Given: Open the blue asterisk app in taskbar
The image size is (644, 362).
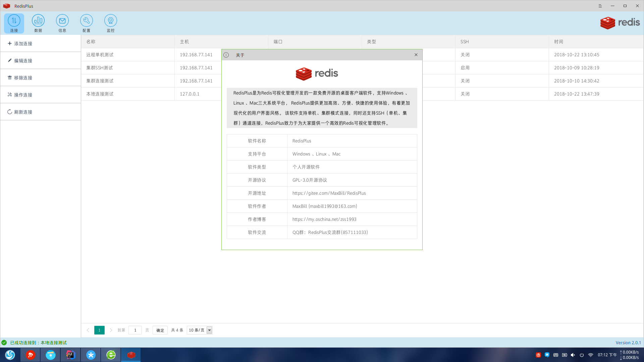Looking at the screenshot, I should [91, 355].
